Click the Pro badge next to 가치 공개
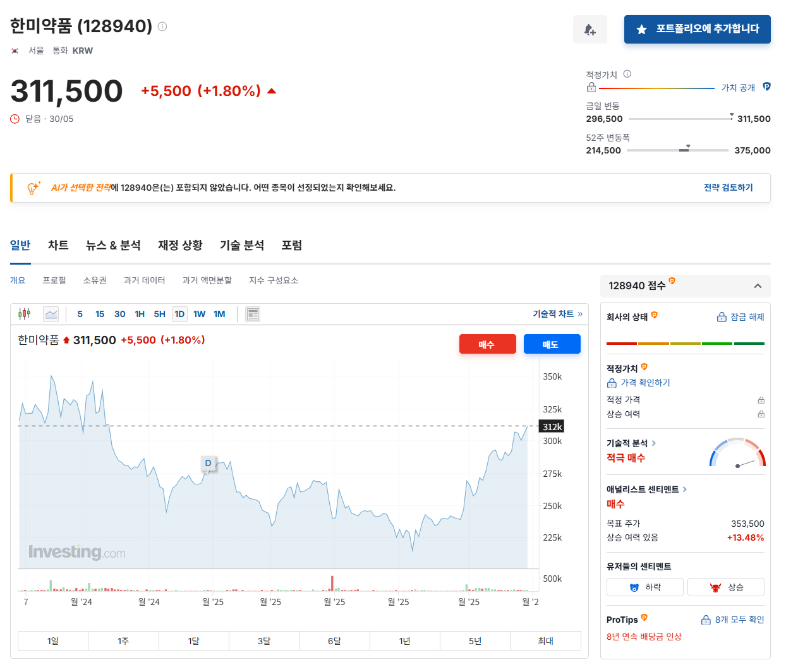 click(766, 87)
